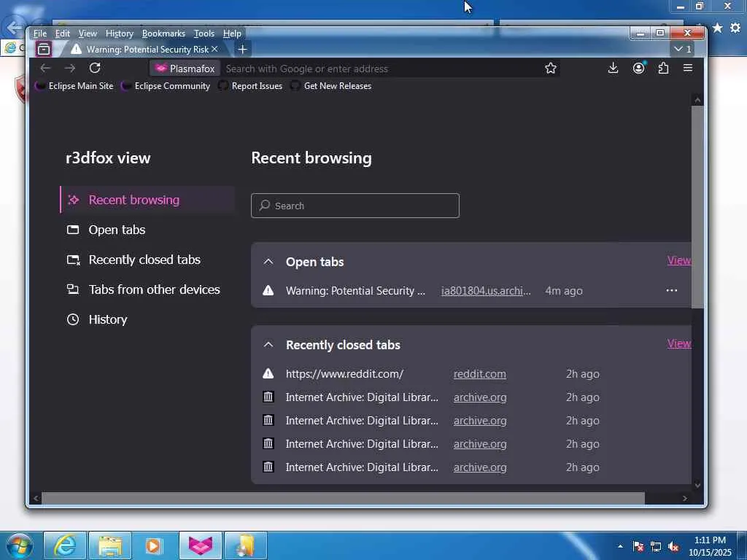Open the View menu
Viewport: 747px width, 560px height.
[x=88, y=34]
